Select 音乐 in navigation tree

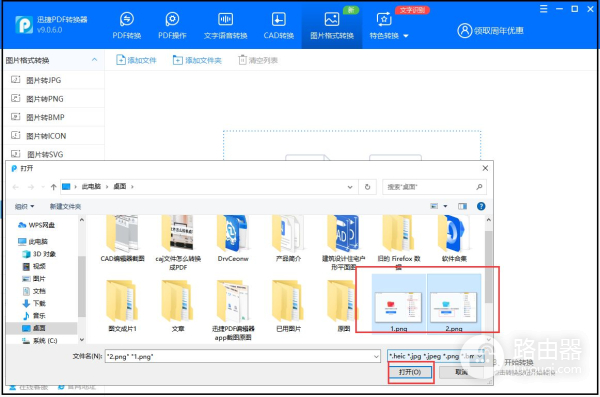[x=34, y=315]
